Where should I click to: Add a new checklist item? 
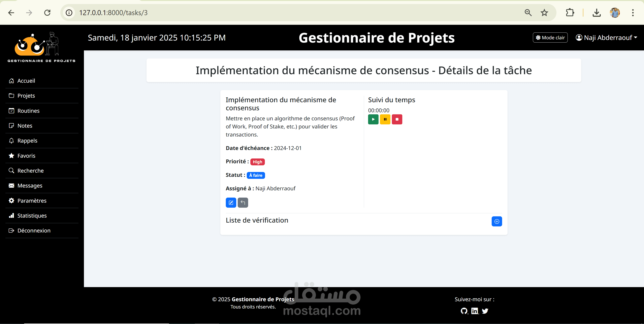pyautogui.click(x=496, y=221)
